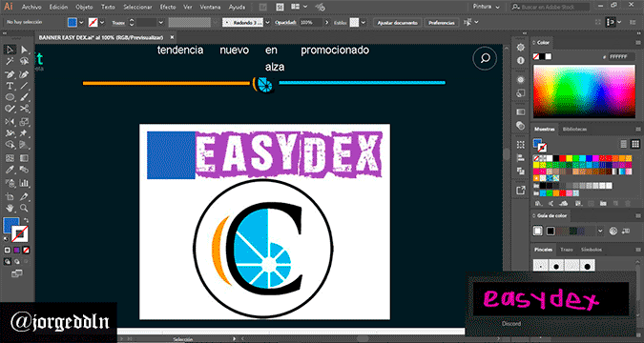Open the stroke color dropdown in control bar
The width and height of the screenshot is (644, 343).
[102, 23]
